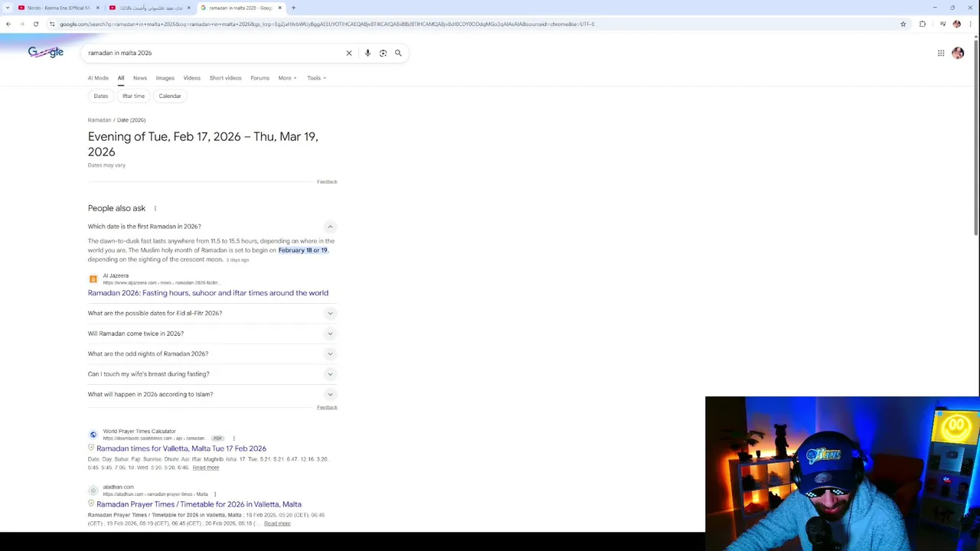The image size is (980, 551).
Task: Open the Forums results tab
Action: tap(260, 78)
